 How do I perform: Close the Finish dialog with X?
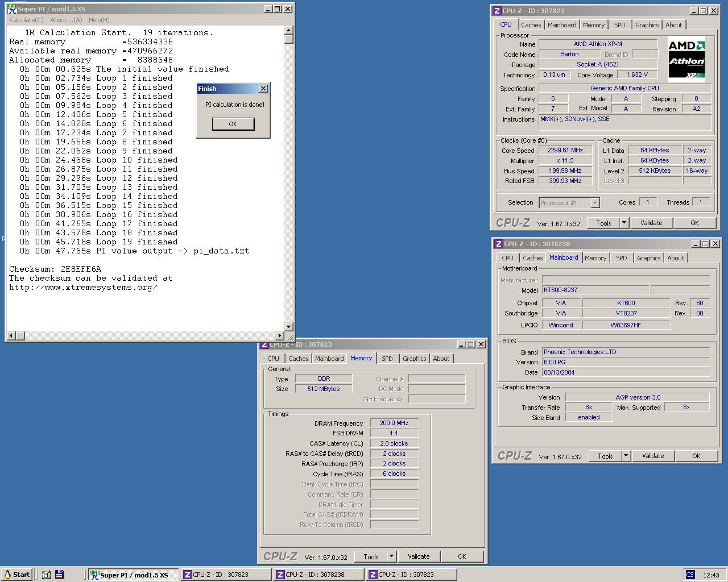tap(263, 89)
